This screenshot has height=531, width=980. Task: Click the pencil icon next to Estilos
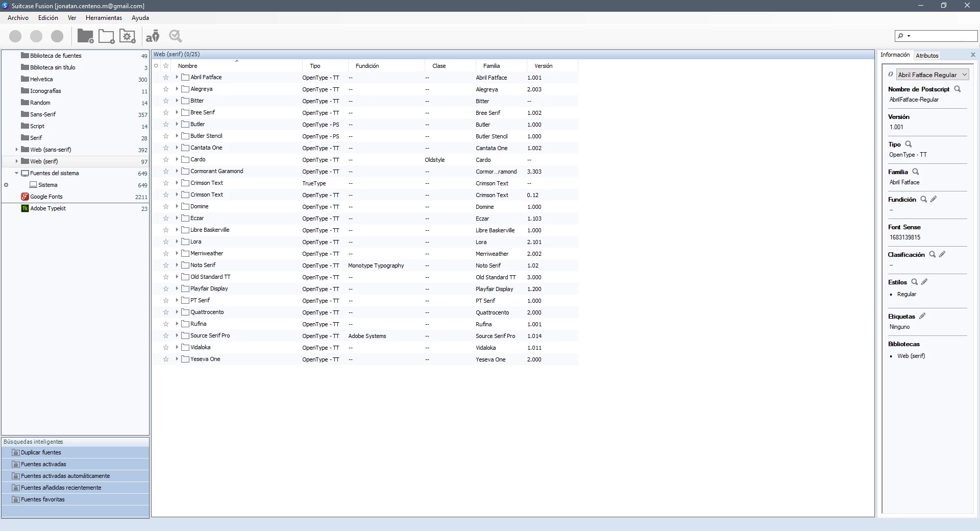[x=924, y=282]
